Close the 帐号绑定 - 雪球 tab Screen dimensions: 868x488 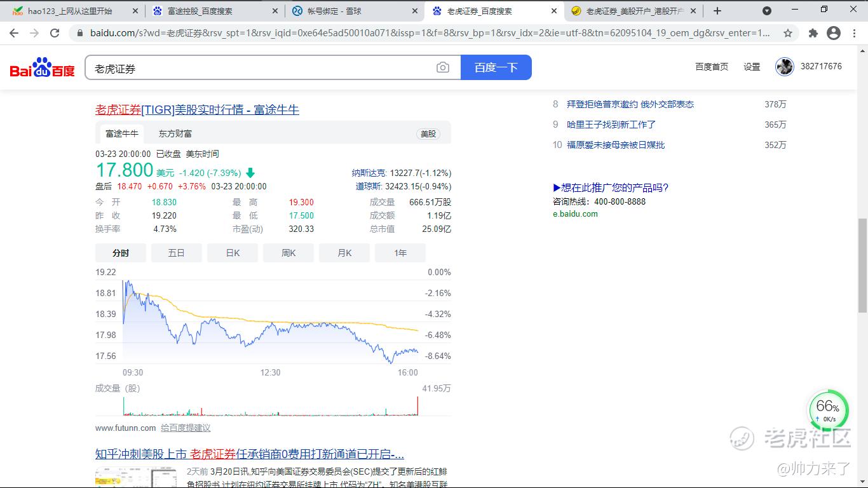click(x=414, y=11)
